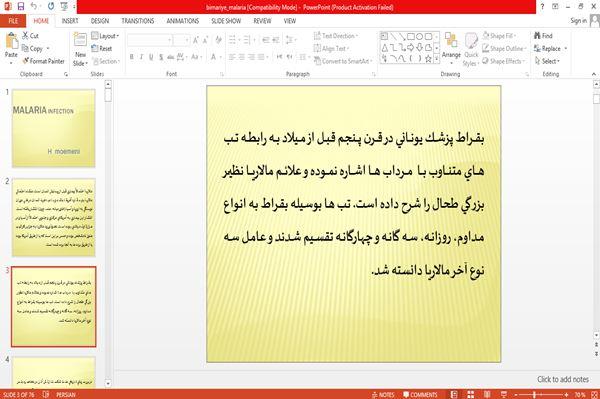Toggle Strikethrough formatting
The width and height of the screenshot is (600, 399).
pos(171,57)
